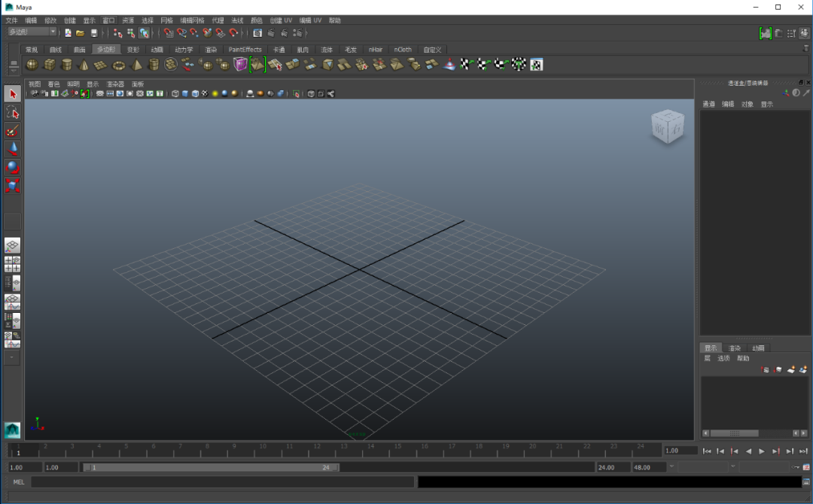Image resolution: width=813 pixels, height=504 pixels.
Task: Click the polygon sphere shelf icon
Action: [x=32, y=65]
